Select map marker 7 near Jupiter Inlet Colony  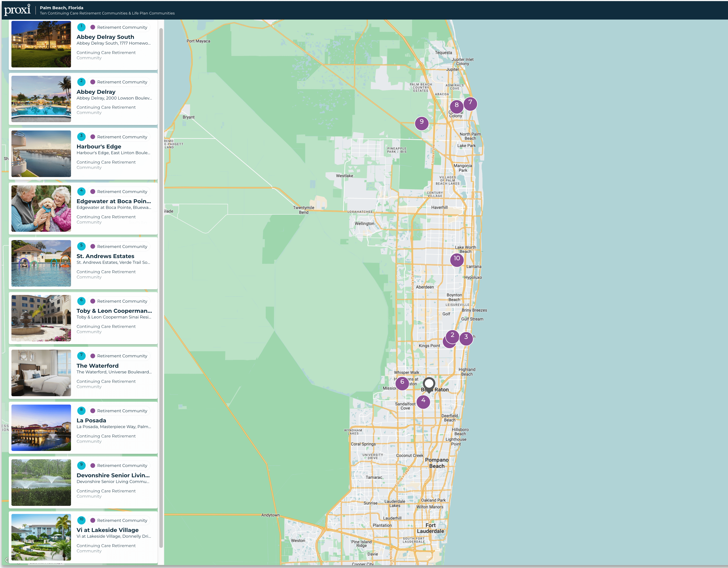click(x=470, y=104)
